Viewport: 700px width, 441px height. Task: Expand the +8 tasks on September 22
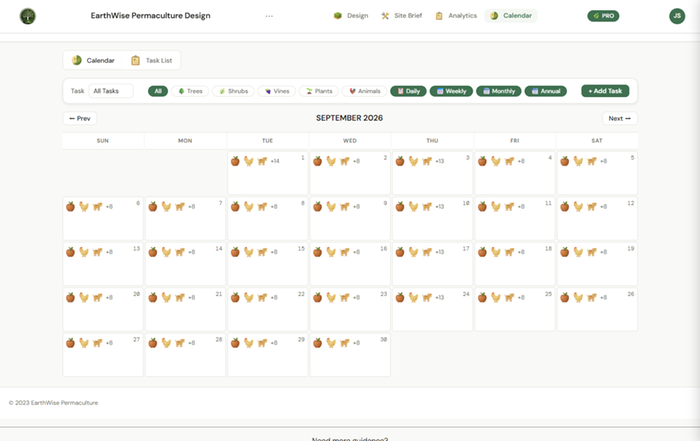274,298
